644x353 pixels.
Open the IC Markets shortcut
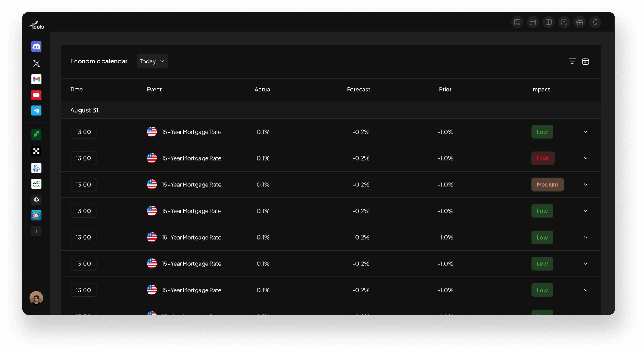pos(36,184)
